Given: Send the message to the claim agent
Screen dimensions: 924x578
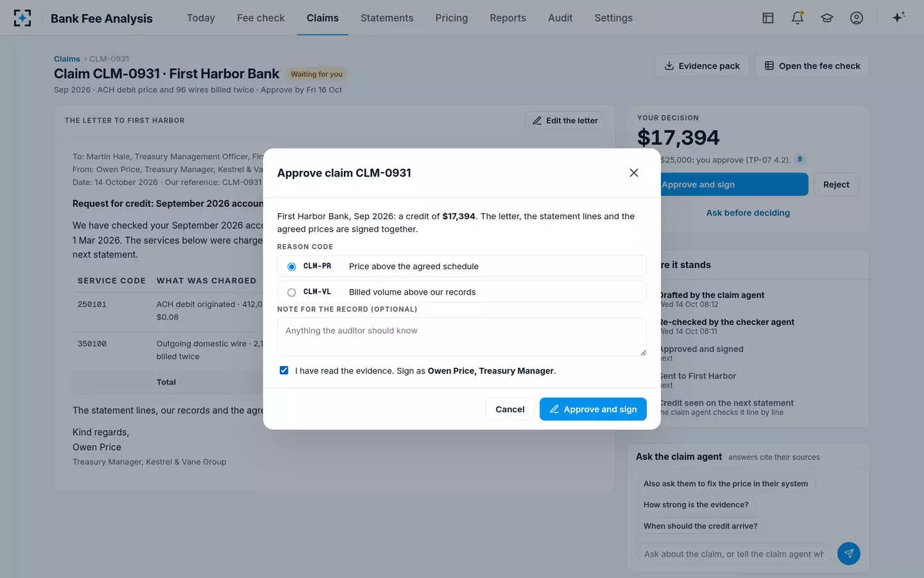Looking at the screenshot, I should tap(848, 554).
